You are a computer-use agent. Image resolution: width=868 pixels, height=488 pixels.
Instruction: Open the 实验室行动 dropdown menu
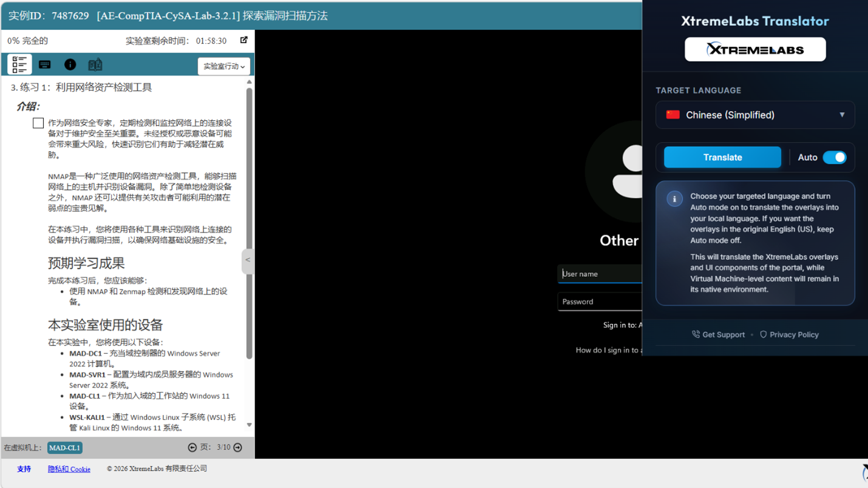224,66
